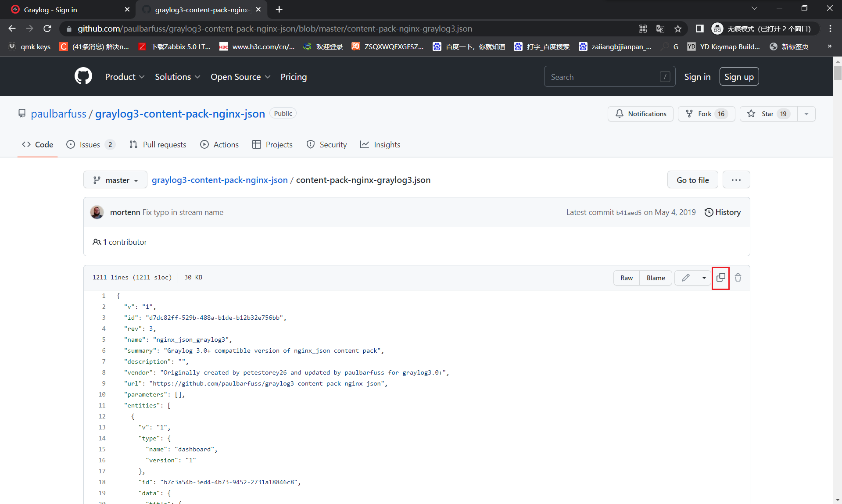Copy raw file contents icon

pos(720,278)
